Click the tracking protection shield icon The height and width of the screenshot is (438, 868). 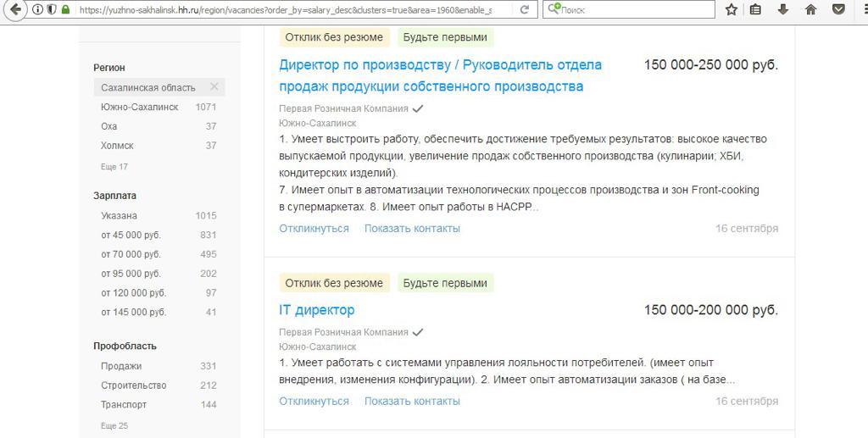[x=52, y=9]
